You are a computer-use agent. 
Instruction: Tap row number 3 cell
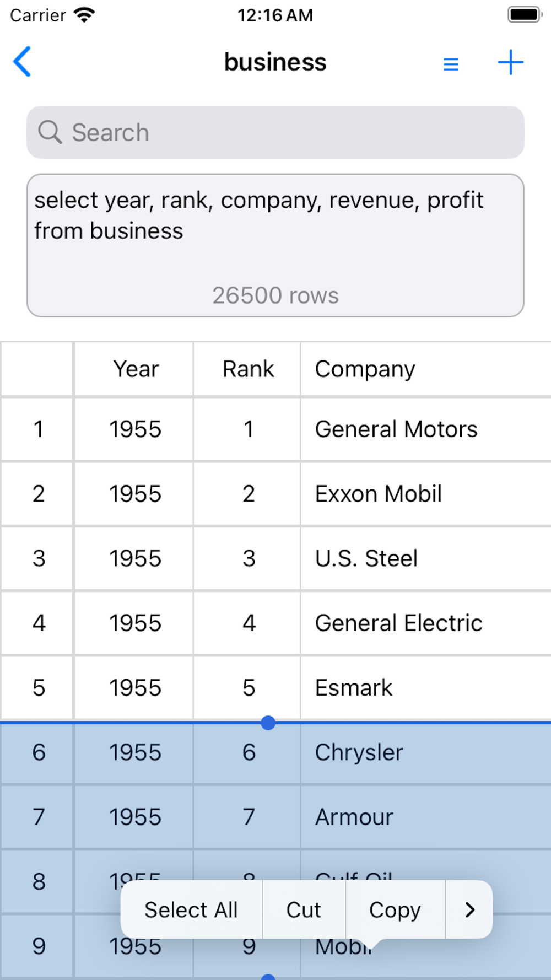click(38, 558)
